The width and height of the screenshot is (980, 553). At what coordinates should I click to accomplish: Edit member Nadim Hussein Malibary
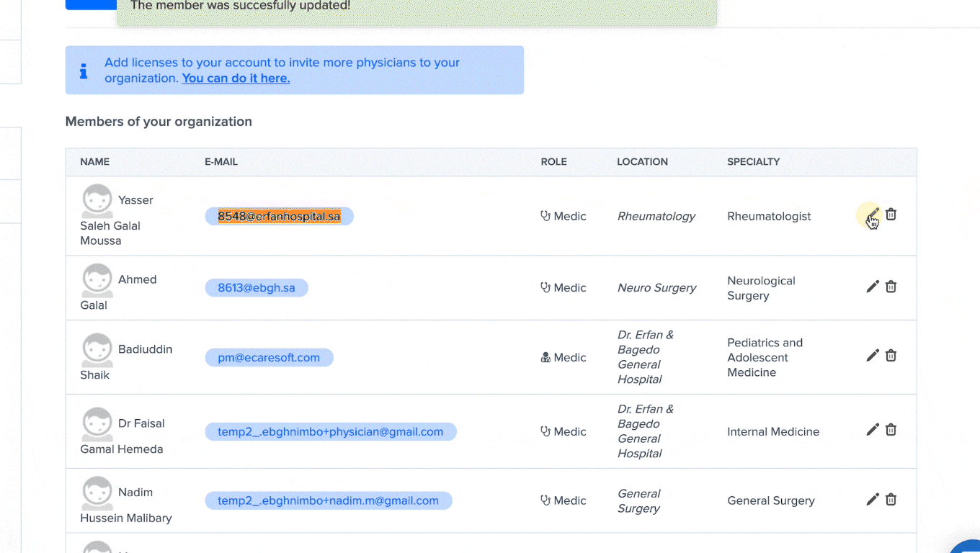click(x=873, y=500)
